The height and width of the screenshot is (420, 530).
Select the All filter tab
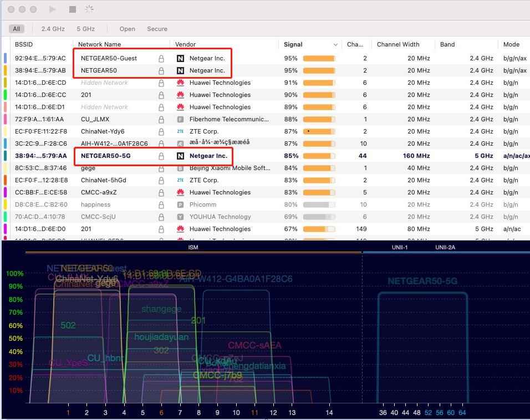[x=17, y=29]
